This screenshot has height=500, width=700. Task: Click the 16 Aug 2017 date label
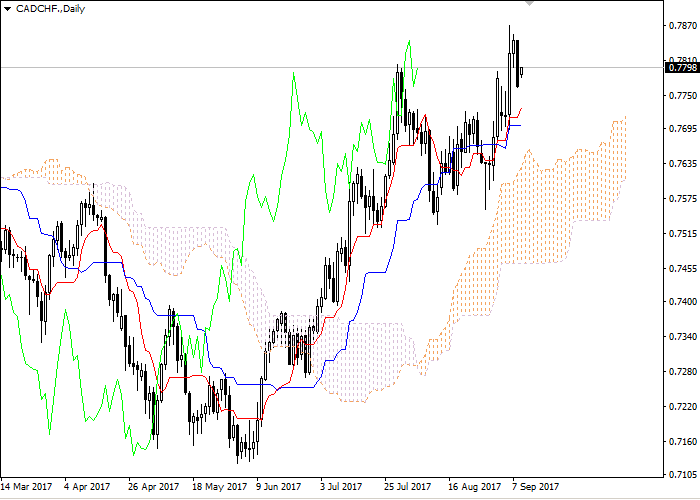[475, 486]
